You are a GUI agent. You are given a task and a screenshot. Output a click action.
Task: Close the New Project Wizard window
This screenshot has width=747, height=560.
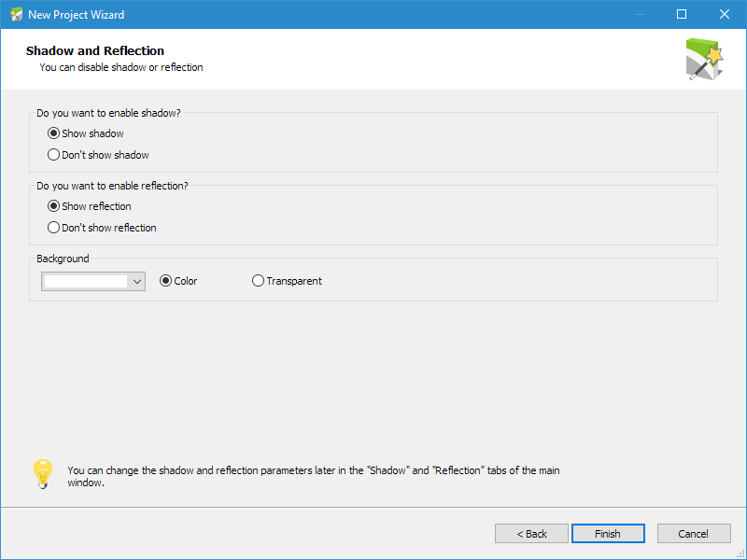[x=725, y=14]
